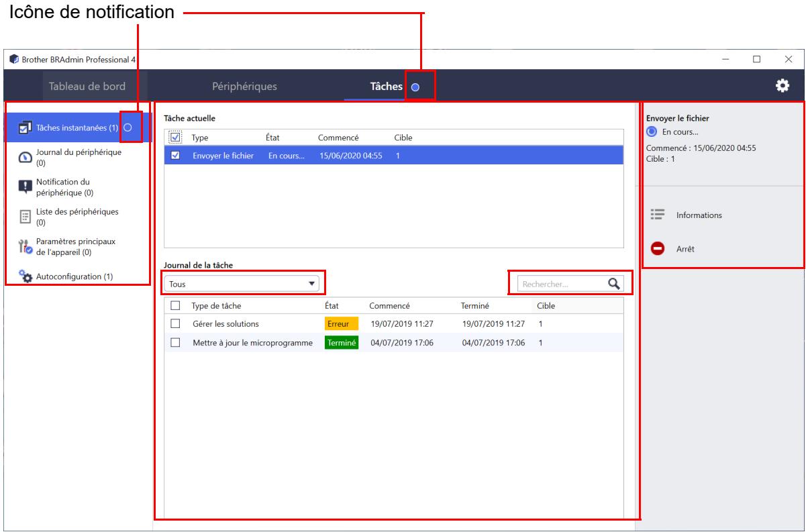Toggle select-all checkbox in Tâche actuelle
The height and width of the screenshot is (532, 808).
tap(176, 138)
